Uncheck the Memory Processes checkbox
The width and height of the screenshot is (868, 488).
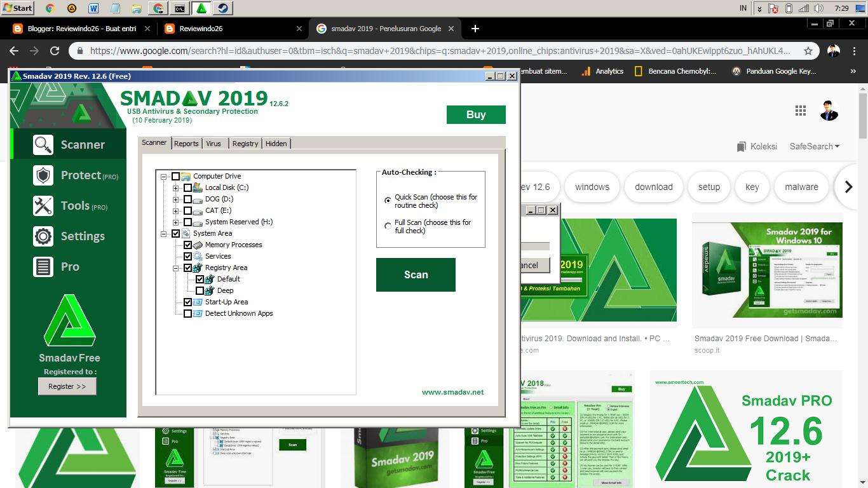tap(187, 245)
